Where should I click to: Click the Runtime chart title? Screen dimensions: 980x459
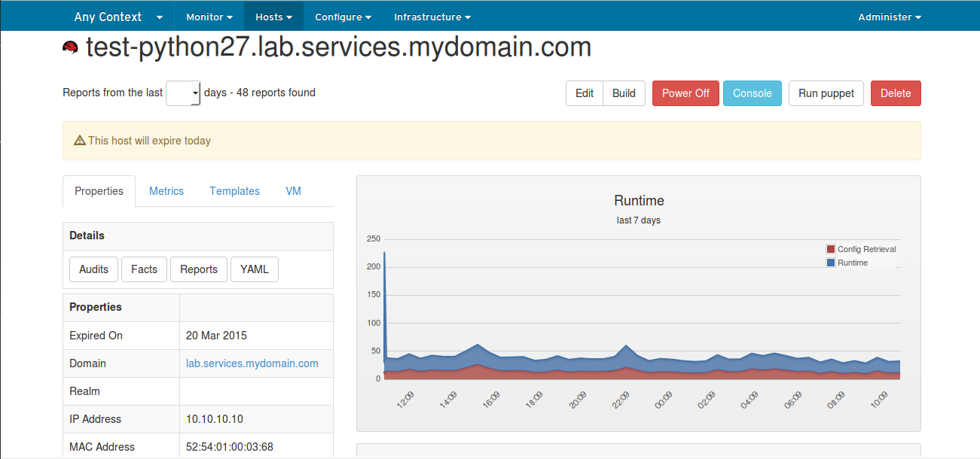(x=639, y=201)
